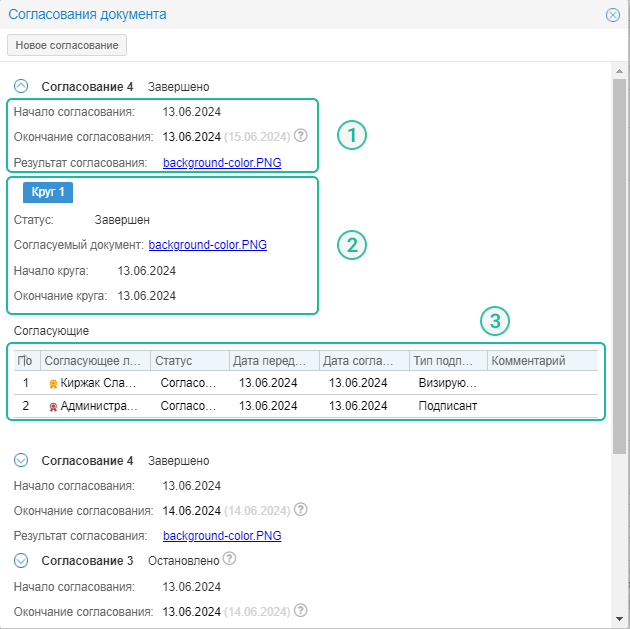Click the 14.06.2024 end date in second Согласование 4

tap(192, 511)
